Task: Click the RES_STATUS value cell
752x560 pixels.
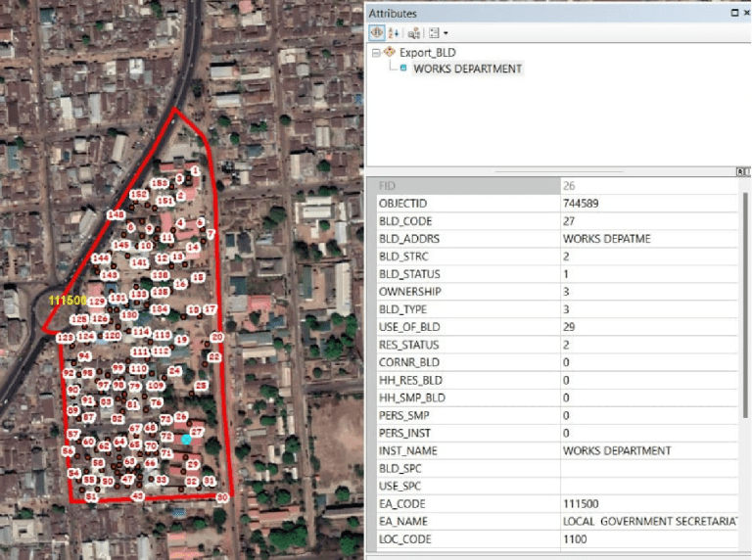Action: (649, 345)
